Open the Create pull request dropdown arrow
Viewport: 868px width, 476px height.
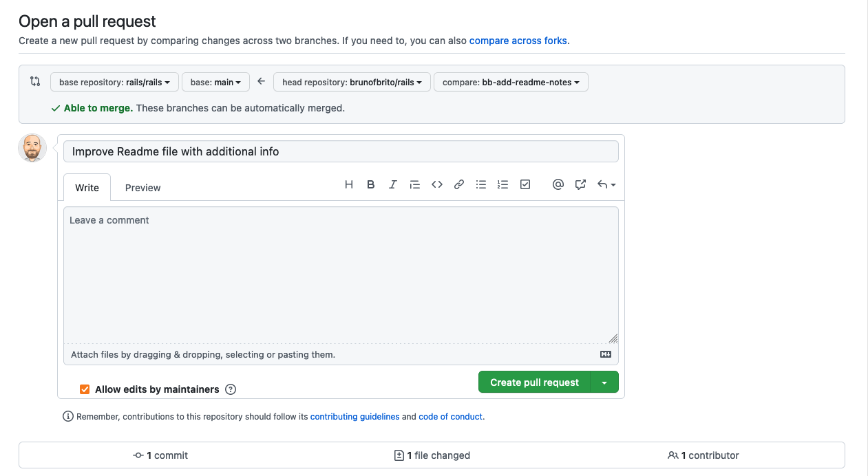[604, 382]
